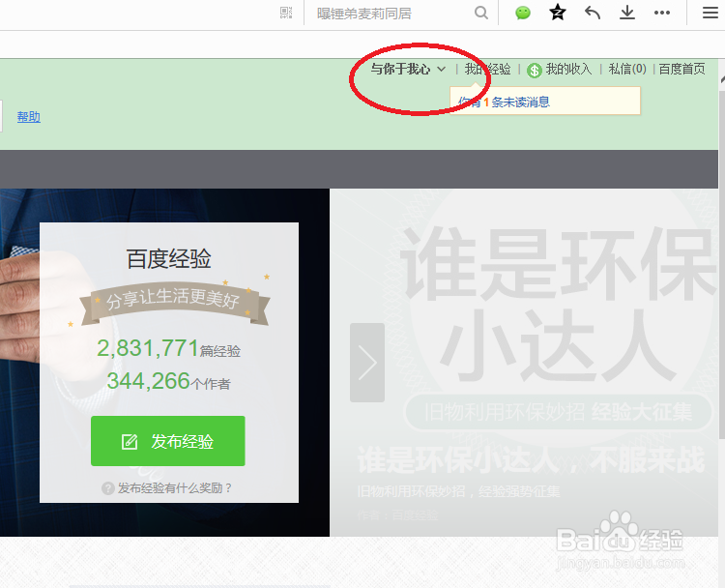Click the green 发布经验 button
Viewport: 725px width, 588px height.
pos(168,441)
